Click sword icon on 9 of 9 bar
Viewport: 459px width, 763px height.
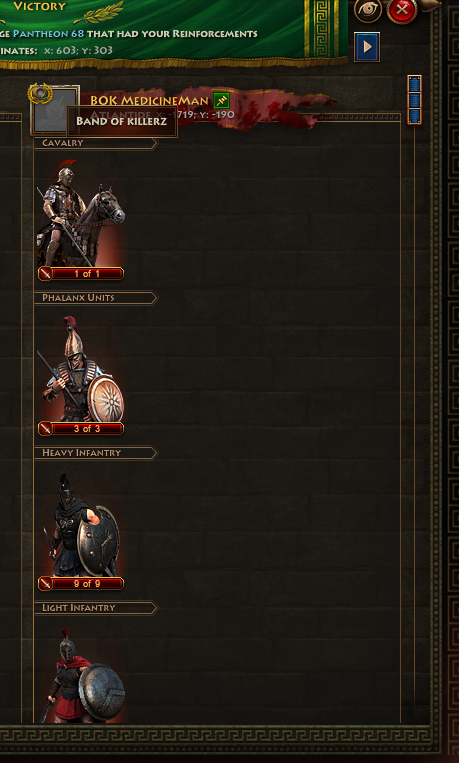45,583
